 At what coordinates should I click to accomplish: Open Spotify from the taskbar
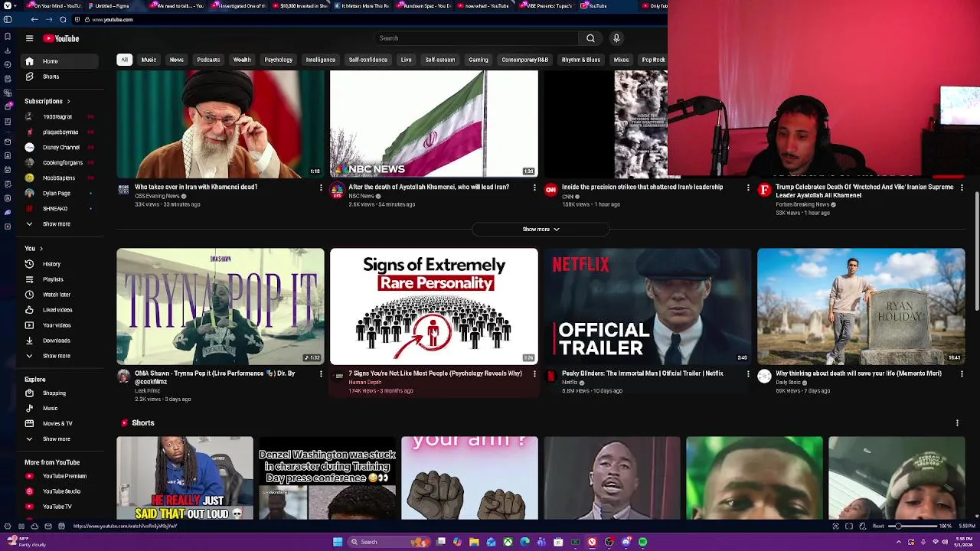click(642, 542)
